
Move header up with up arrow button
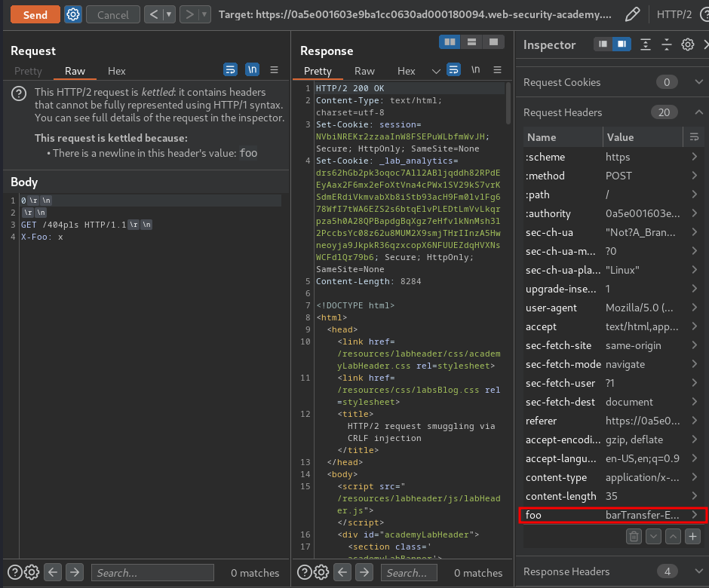click(673, 537)
